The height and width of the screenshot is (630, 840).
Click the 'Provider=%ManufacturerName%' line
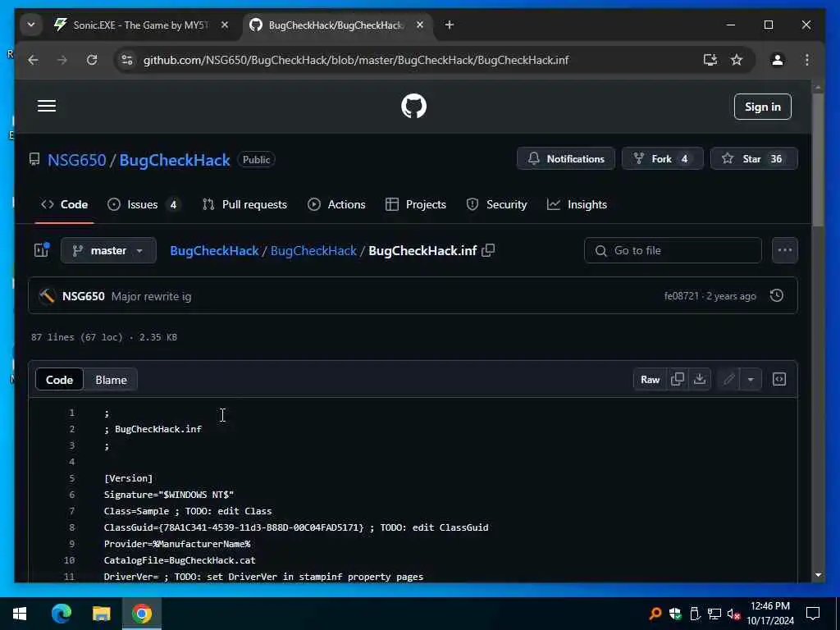(x=177, y=544)
